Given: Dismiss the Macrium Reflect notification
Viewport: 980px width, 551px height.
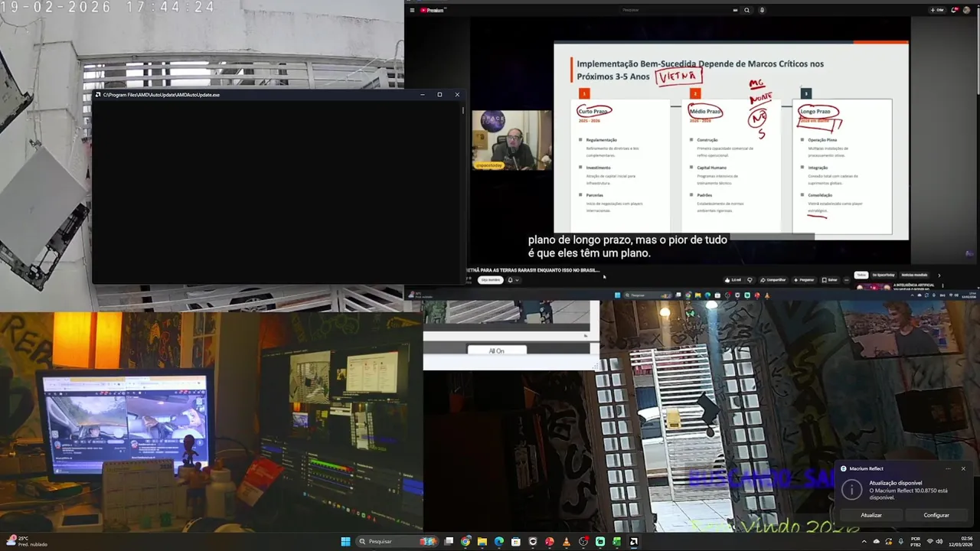Looking at the screenshot, I should pos(963,468).
